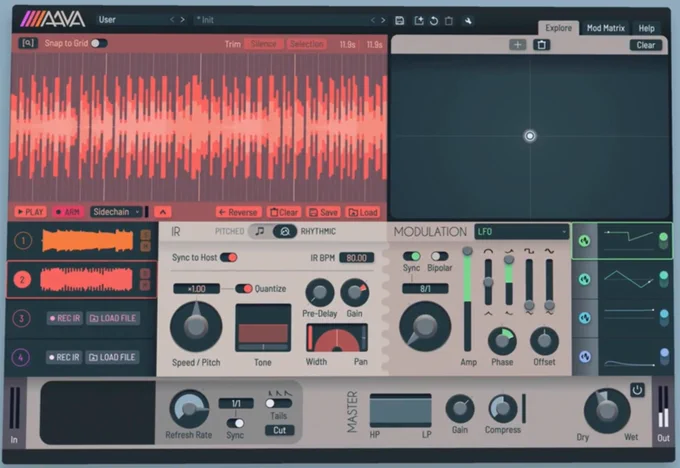Viewport: 680px width, 468px height.
Task: Select IR slot number 4 circle
Action: point(21,357)
